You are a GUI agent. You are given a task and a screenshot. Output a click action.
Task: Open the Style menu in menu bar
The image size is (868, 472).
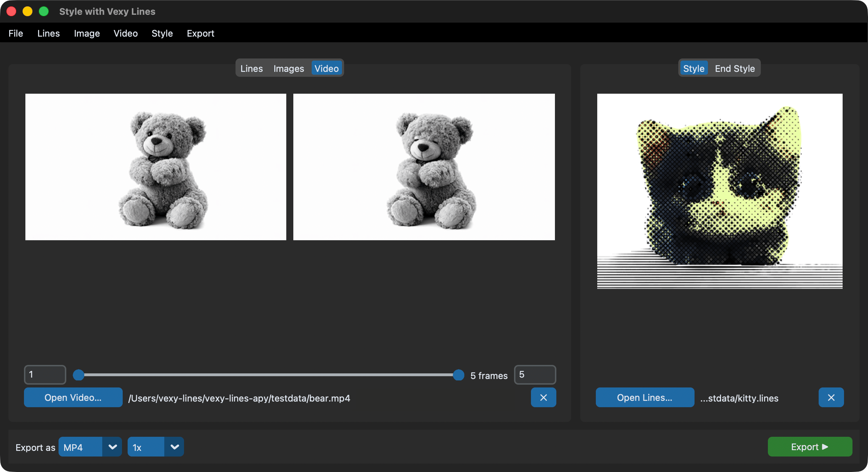point(162,33)
